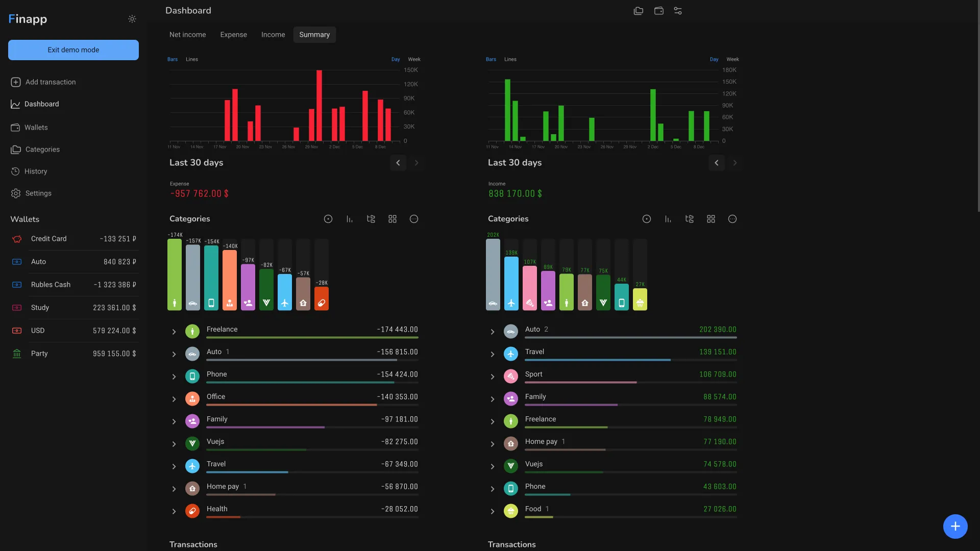Viewport: 980px width, 551px height.
Task: Open the more options circle in income Categories
Action: click(732, 219)
